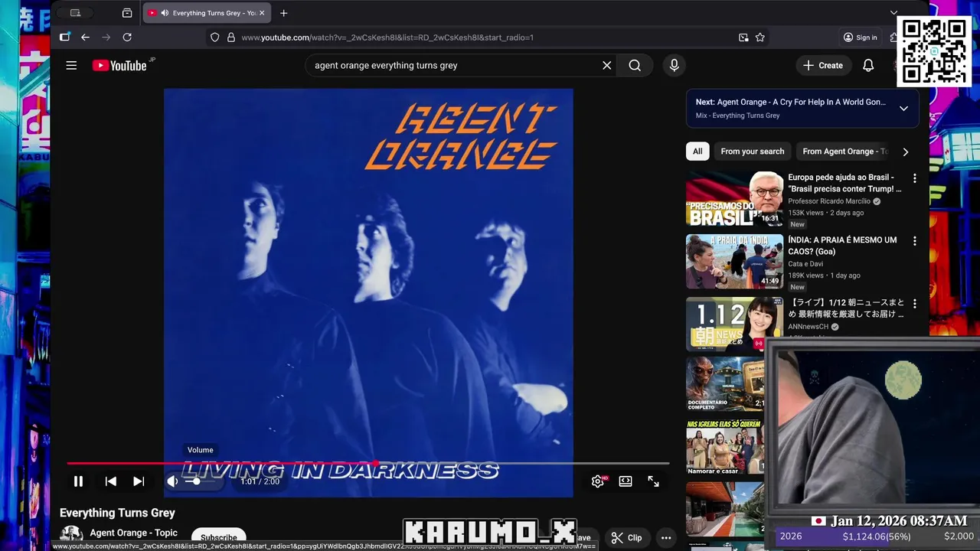
Task: Open the Agent Orange - Topic channel
Action: 133,533
